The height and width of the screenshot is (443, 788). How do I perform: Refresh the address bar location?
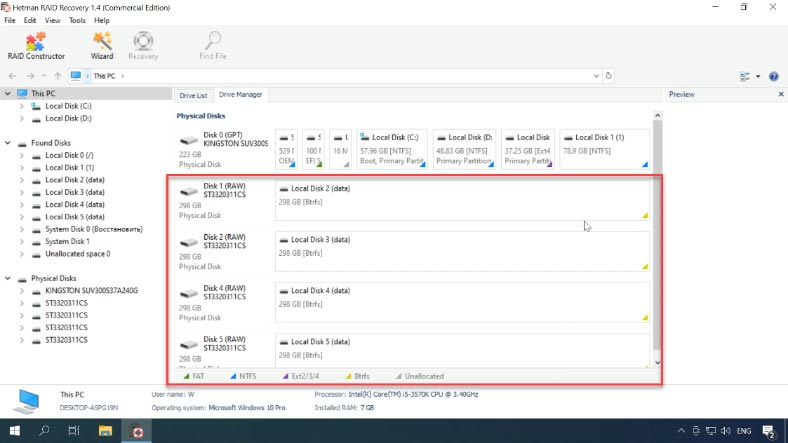click(x=609, y=76)
